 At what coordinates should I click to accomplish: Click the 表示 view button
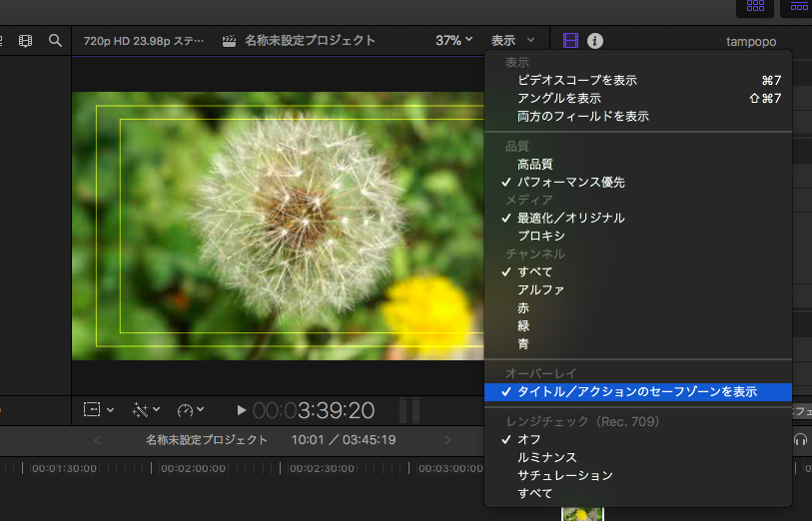[x=512, y=41]
